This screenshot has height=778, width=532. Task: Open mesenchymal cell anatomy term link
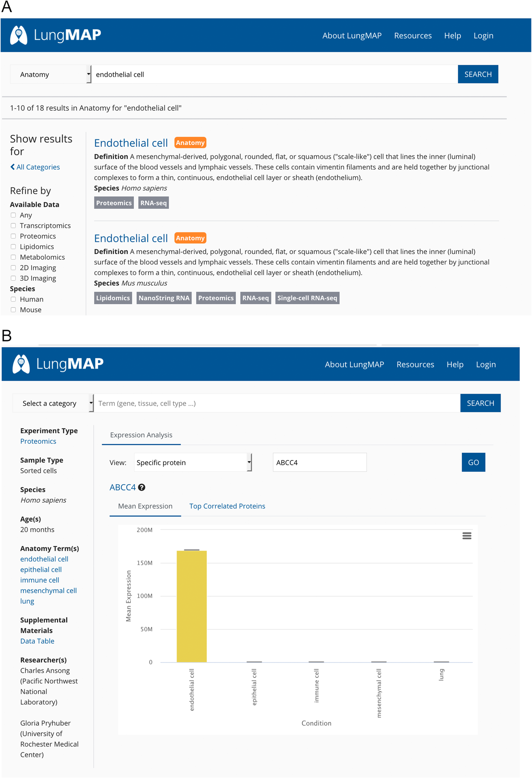[x=49, y=590]
